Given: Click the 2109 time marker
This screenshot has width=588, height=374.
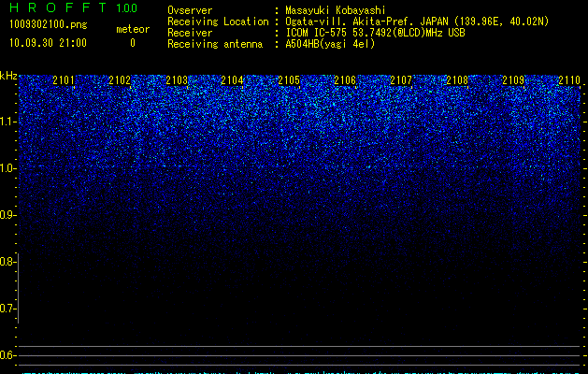Looking at the screenshot, I should click(x=513, y=79).
